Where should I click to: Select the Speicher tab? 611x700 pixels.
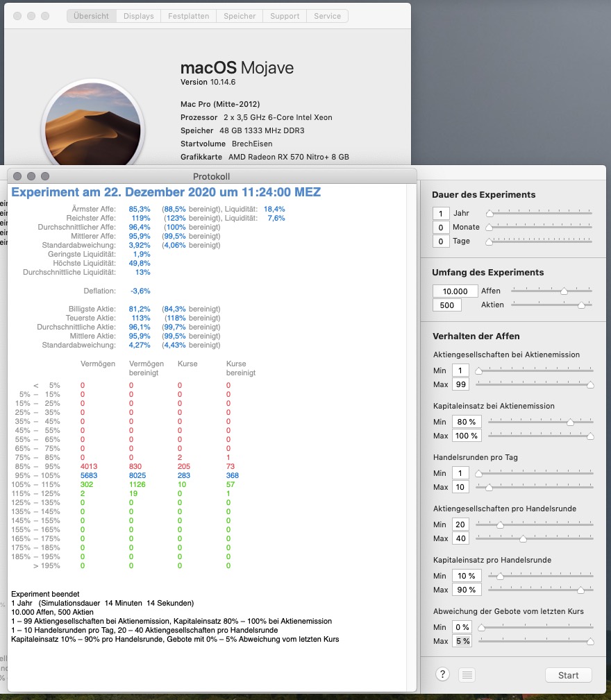click(x=240, y=16)
